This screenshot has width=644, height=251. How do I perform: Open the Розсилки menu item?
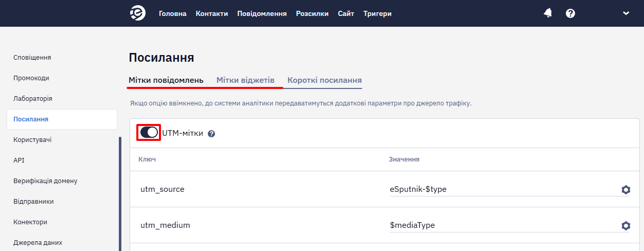pyautogui.click(x=312, y=14)
